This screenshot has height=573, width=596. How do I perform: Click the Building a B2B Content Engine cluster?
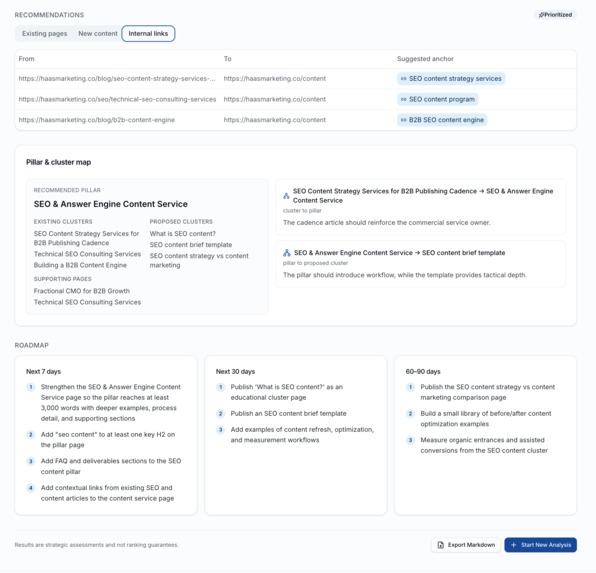click(80, 265)
